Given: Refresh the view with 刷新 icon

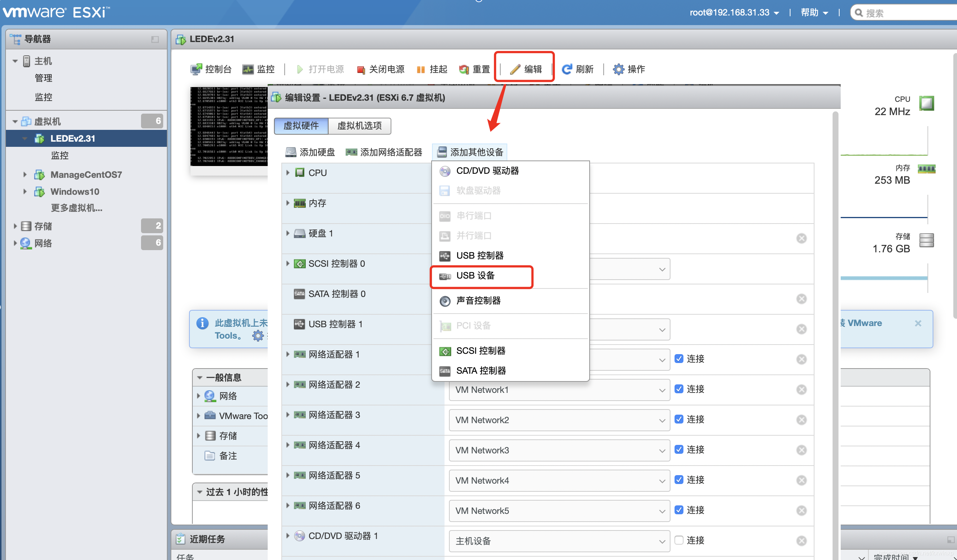Looking at the screenshot, I should (x=567, y=69).
